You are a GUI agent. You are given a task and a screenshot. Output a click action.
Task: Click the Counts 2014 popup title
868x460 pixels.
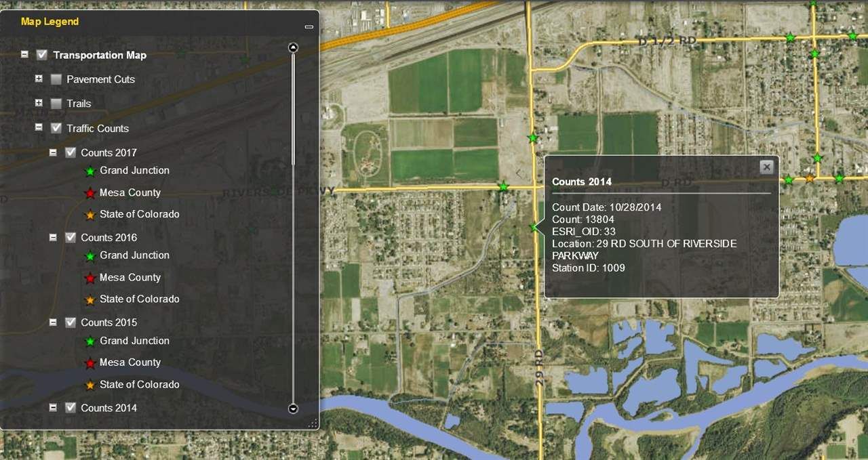582,182
